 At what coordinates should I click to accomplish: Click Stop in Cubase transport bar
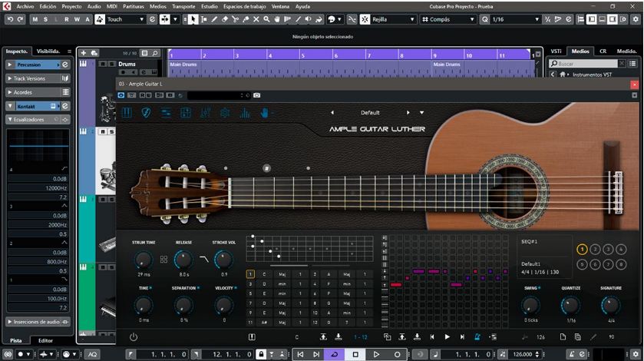tap(355, 354)
